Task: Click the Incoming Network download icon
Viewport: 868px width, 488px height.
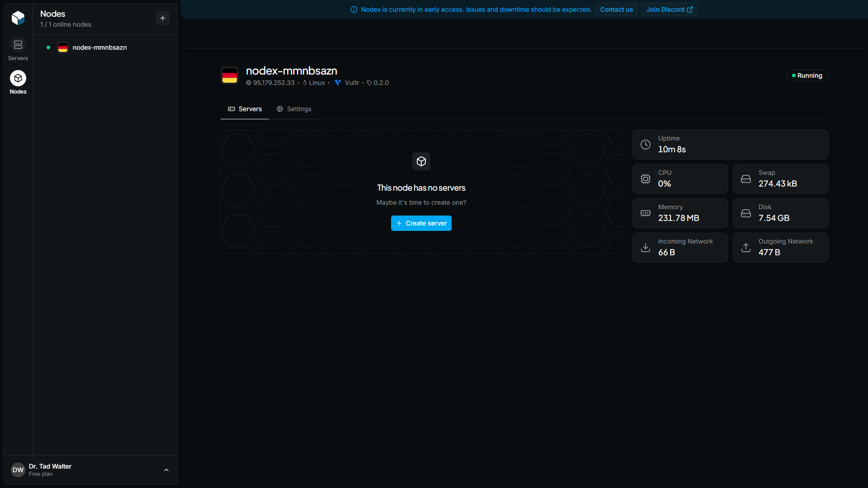Action: coord(646,248)
